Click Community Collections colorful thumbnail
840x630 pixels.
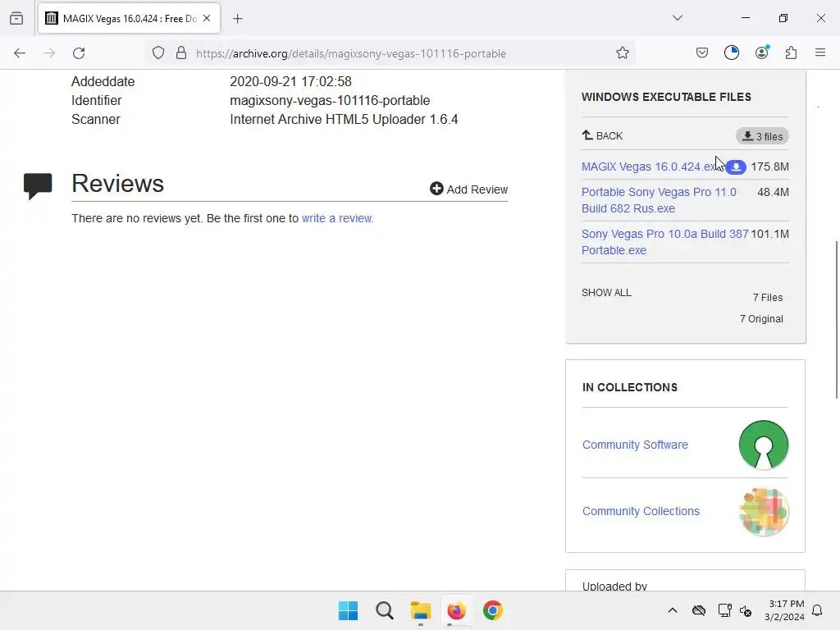(764, 512)
